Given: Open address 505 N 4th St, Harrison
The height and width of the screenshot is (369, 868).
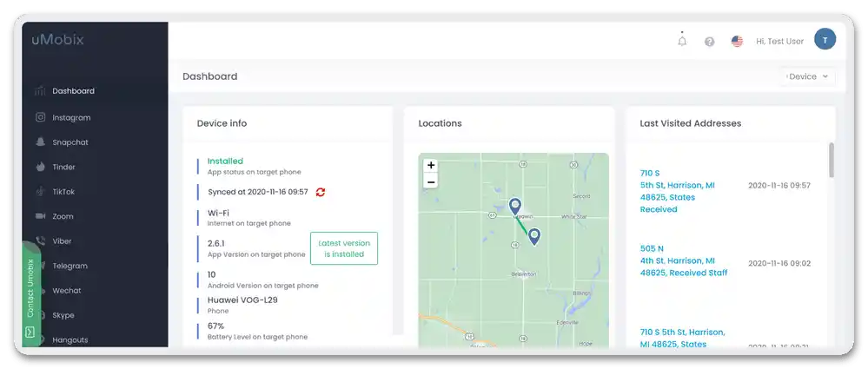Looking at the screenshot, I should 684,260.
